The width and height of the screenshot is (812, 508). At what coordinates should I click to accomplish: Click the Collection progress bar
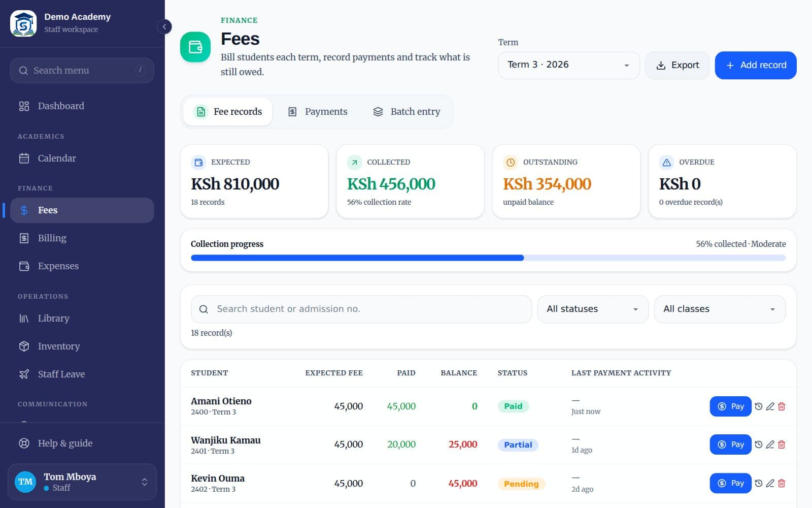pos(488,258)
